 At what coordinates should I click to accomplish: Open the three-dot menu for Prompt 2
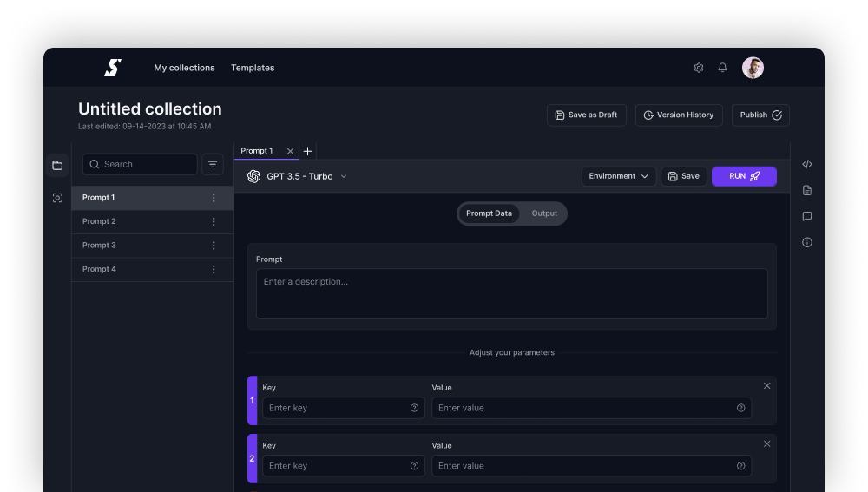pos(214,221)
